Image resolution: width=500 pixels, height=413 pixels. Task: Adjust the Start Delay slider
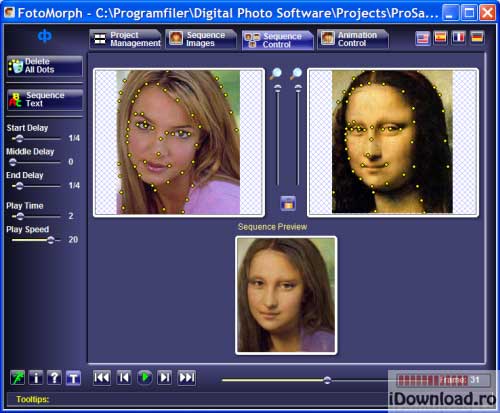click(19, 138)
